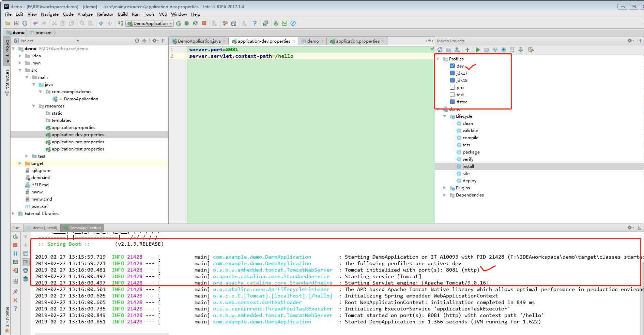Run DemoApplication with the rerun toolbar icon
This screenshot has height=335, width=644.
(x=178, y=23)
